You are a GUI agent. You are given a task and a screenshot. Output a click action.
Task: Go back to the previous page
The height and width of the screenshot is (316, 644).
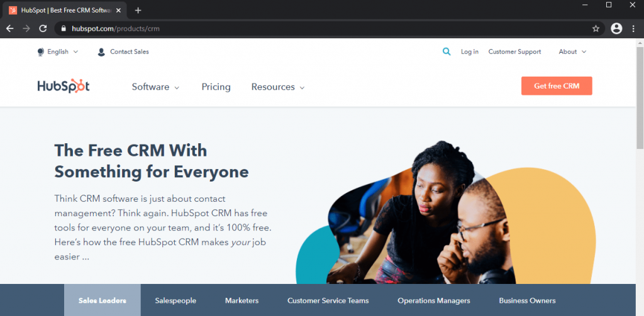[10, 28]
